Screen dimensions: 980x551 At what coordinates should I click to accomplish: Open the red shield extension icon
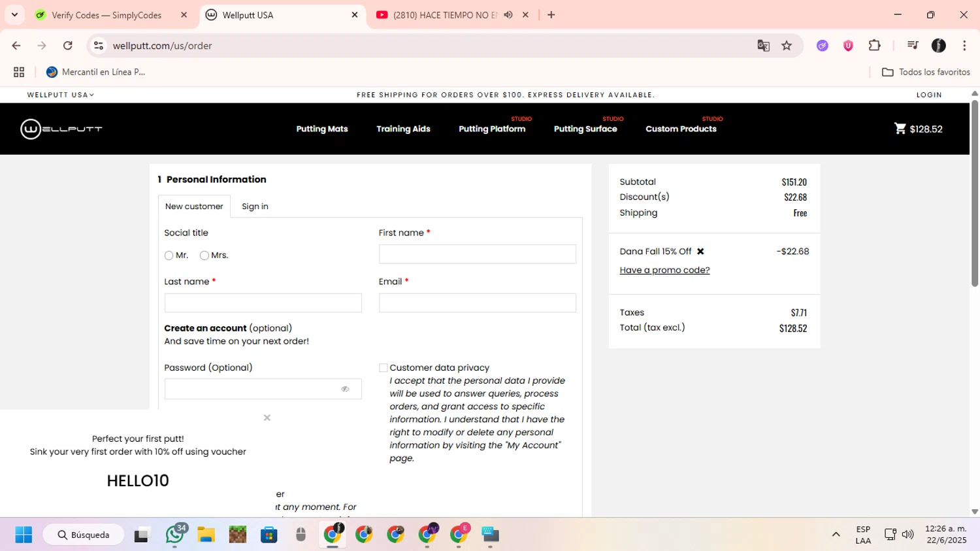pyautogui.click(x=848, y=46)
